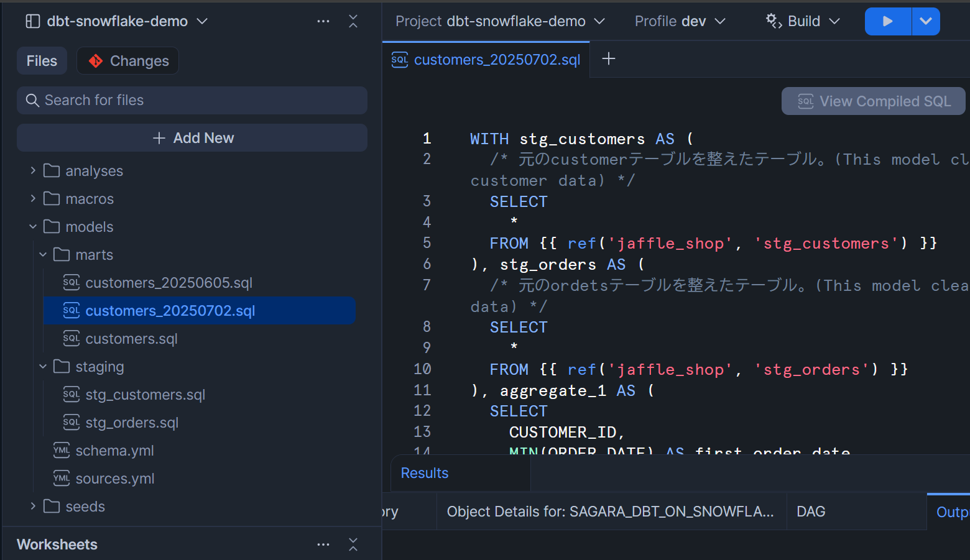This screenshot has height=560, width=970.
Task: Open customers_20250605.sql file
Action: point(169,283)
